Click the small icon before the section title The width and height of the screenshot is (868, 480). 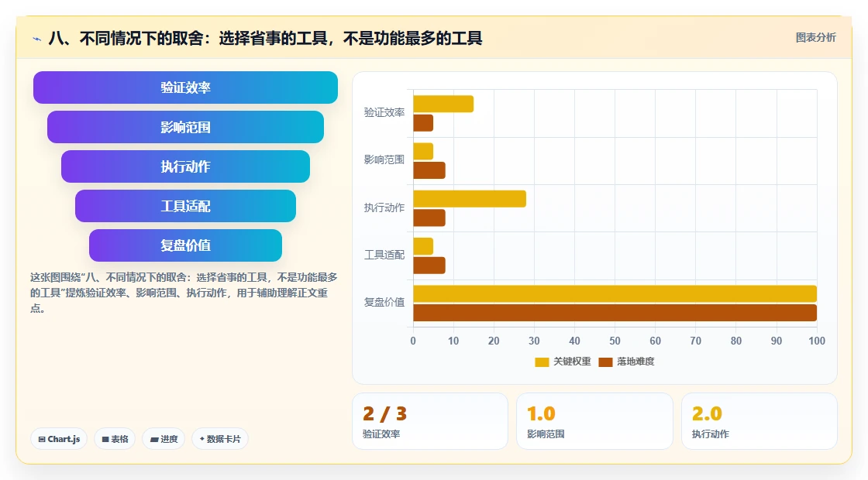pos(37,39)
